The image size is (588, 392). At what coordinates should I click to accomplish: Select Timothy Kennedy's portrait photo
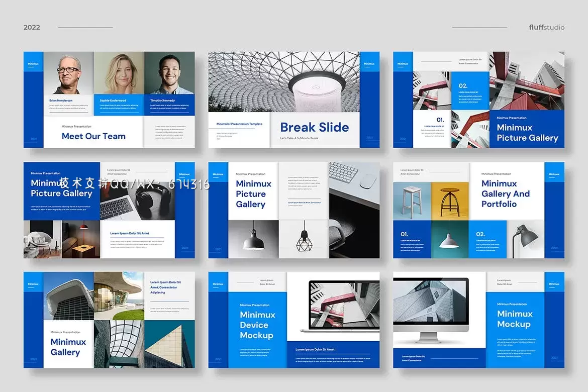pos(169,73)
